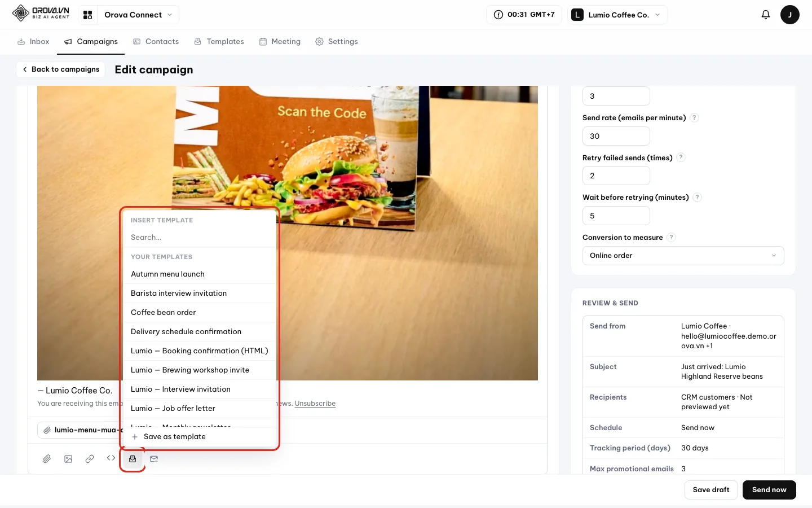Screen dimensions: 812x508
Task: Go to the Meeting tab
Action: (x=280, y=42)
